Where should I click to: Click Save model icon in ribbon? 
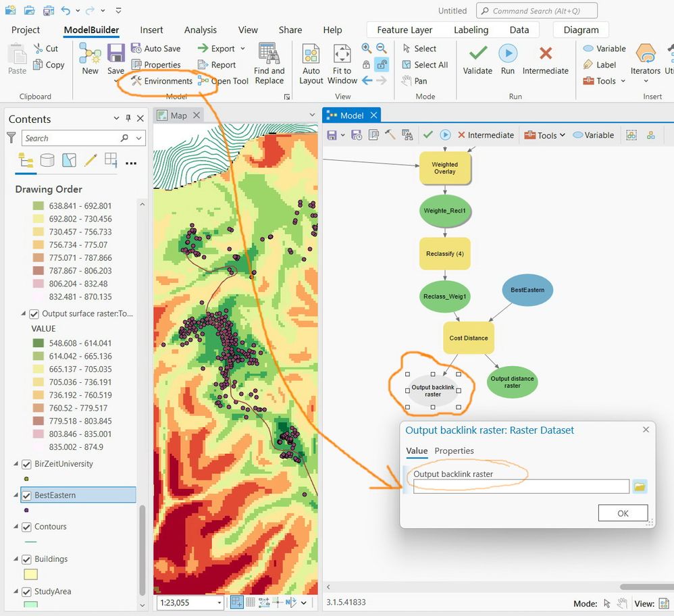tap(115, 59)
